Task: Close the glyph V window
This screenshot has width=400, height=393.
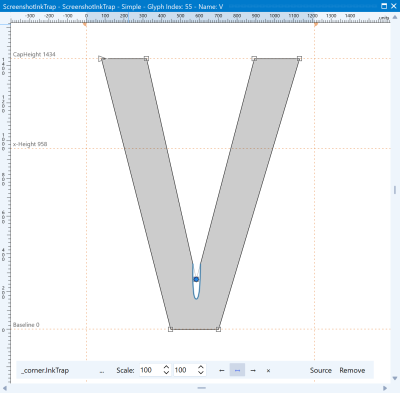Action: click(x=394, y=6)
